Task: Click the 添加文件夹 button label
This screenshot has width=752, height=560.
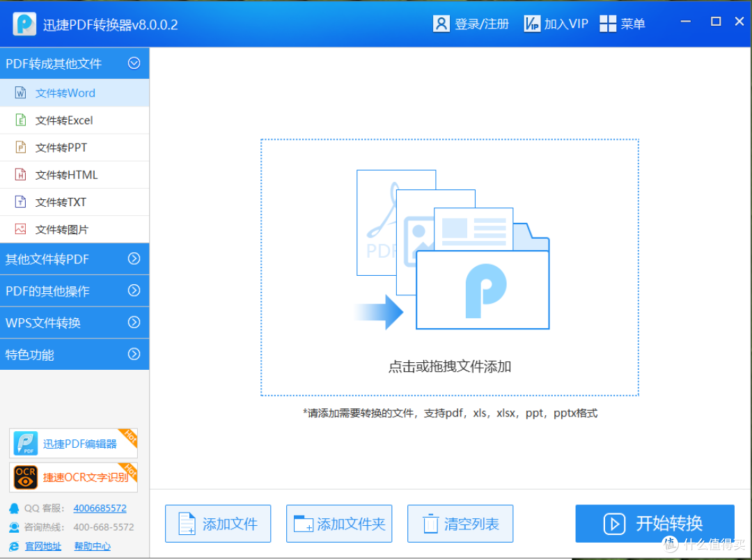Action: coord(351,524)
